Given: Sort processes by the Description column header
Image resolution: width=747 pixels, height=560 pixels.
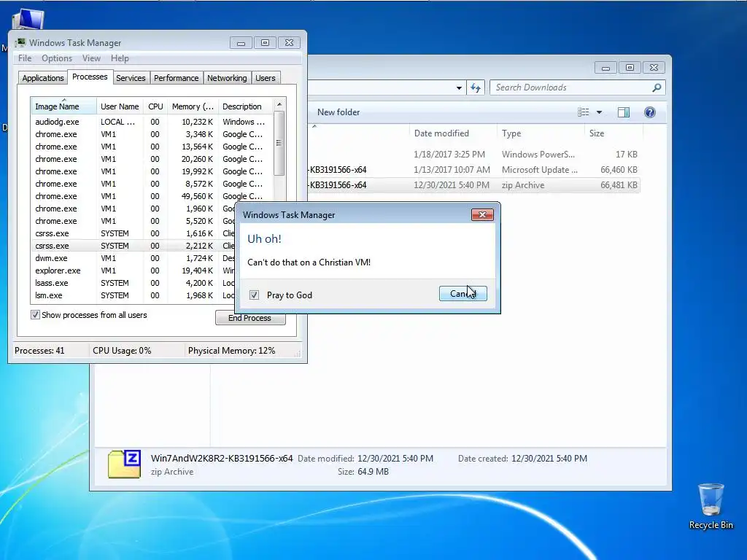Looking at the screenshot, I should click(x=245, y=106).
